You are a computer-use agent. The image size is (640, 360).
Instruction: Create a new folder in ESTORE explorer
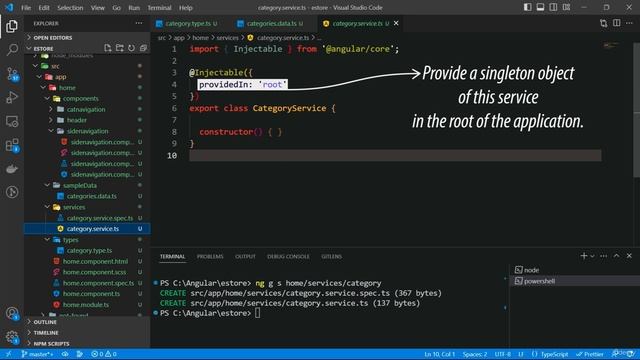(120, 48)
